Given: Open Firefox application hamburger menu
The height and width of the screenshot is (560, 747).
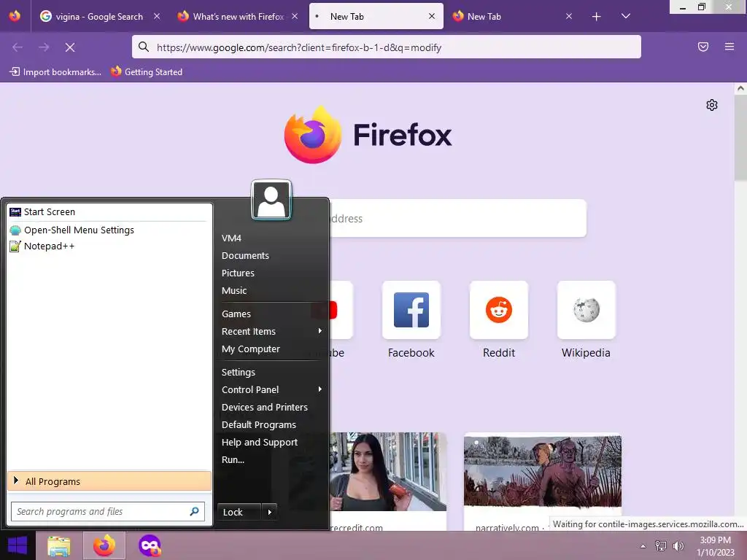Looking at the screenshot, I should pos(729,47).
